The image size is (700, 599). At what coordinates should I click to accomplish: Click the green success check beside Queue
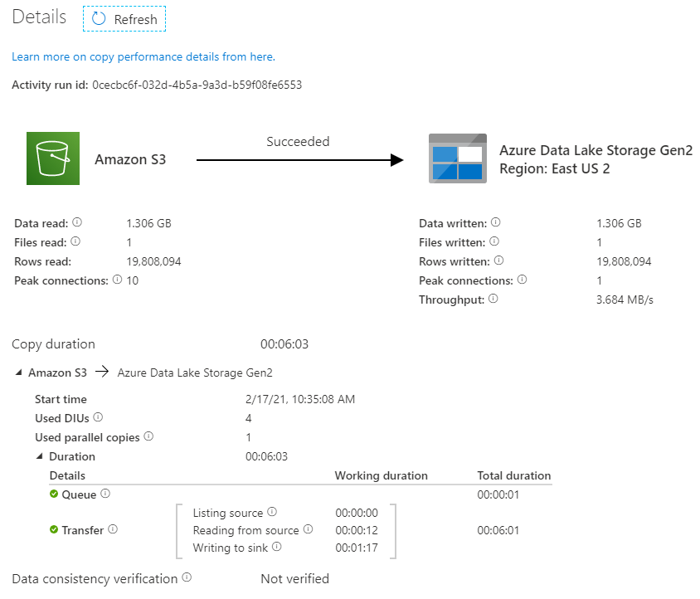point(55,494)
